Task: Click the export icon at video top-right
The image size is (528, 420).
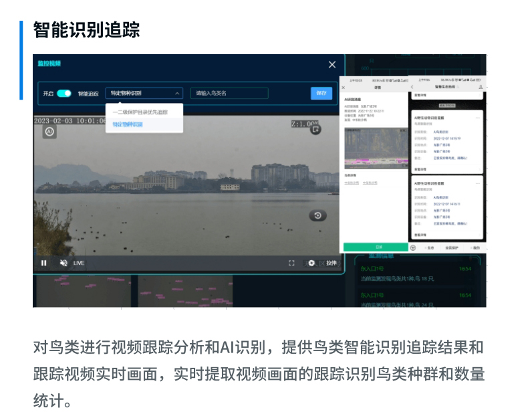Action: pos(316,130)
